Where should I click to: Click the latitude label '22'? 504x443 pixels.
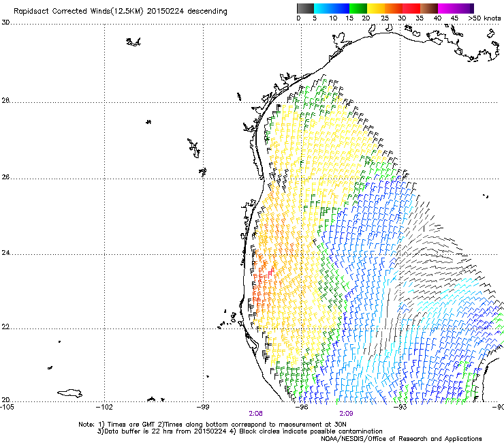tap(5, 327)
